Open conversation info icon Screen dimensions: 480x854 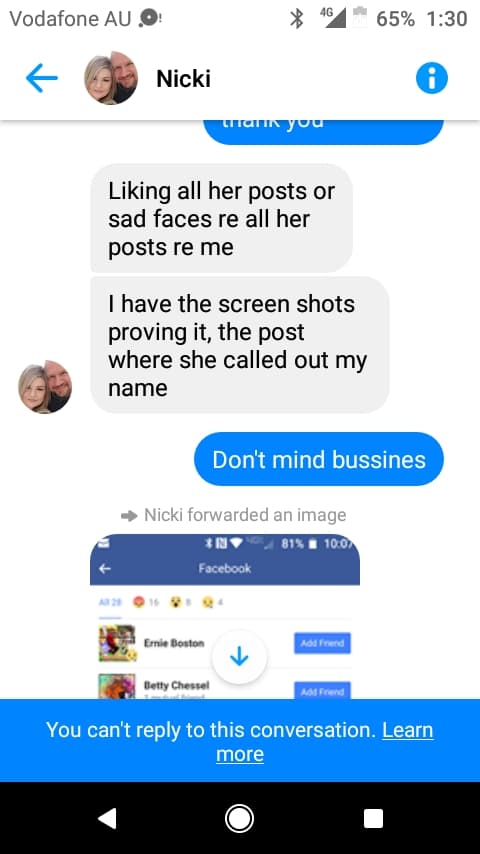[x=432, y=78]
